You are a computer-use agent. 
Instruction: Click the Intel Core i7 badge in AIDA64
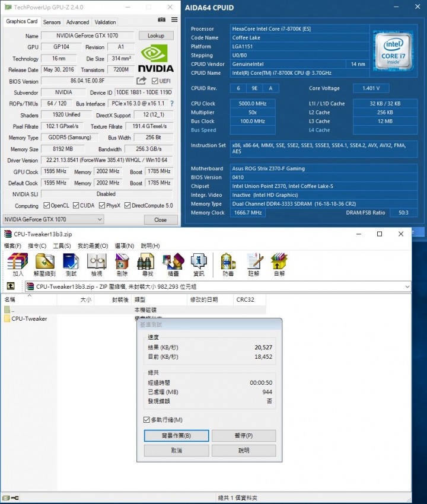[x=393, y=51]
